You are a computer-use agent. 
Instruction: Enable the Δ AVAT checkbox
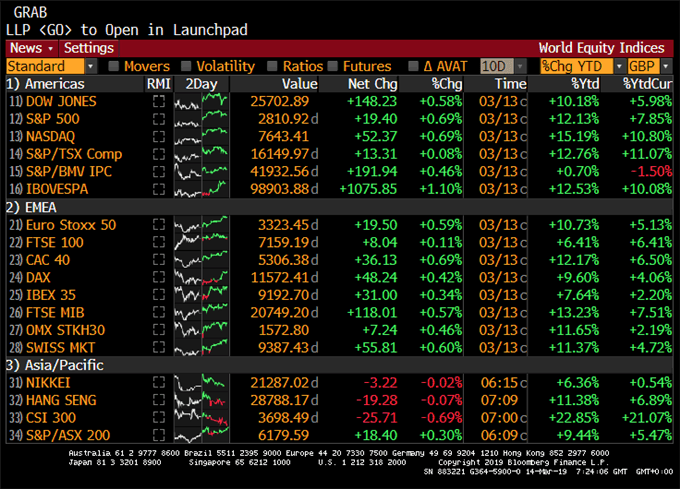413,66
